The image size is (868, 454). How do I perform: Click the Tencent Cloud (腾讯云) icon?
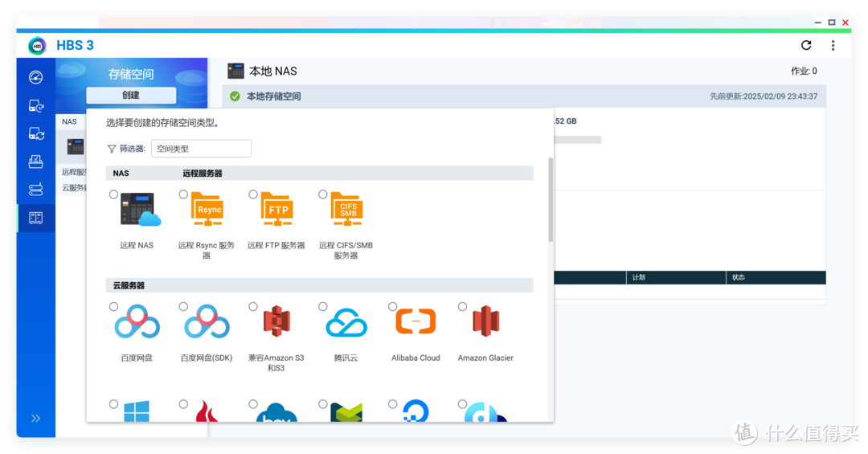pos(346,323)
